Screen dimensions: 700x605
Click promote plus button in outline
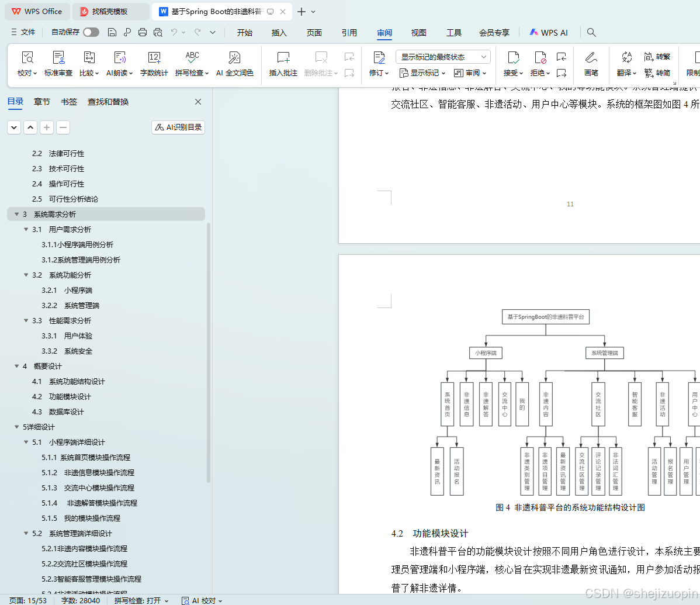click(x=46, y=127)
